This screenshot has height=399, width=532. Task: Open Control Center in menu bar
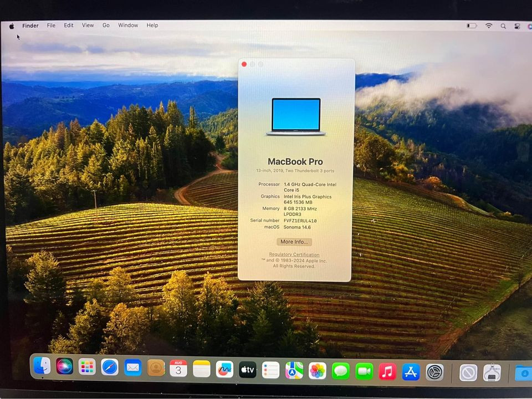[517, 26]
